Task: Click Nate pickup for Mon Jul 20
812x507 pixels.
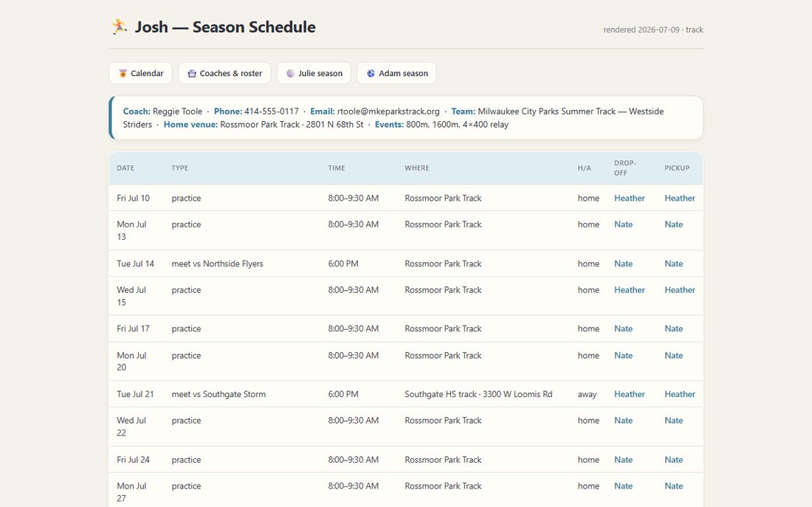Action: (673, 355)
